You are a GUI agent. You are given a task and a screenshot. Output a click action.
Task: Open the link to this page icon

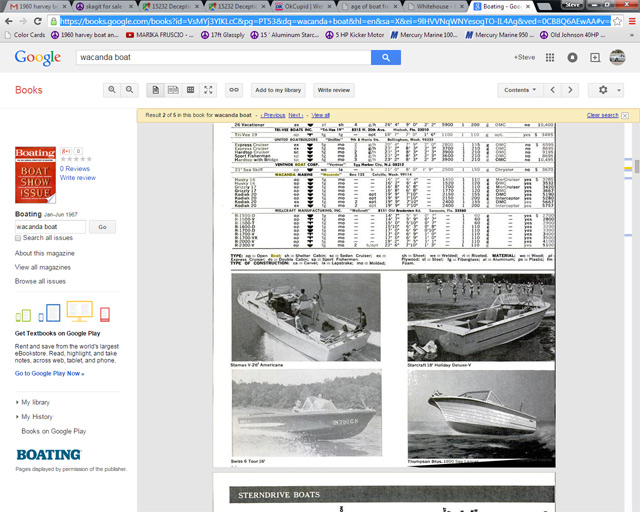[233, 90]
